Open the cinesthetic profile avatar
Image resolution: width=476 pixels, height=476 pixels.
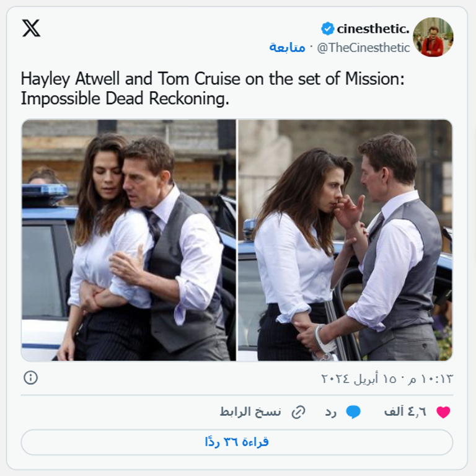coord(433,37)
